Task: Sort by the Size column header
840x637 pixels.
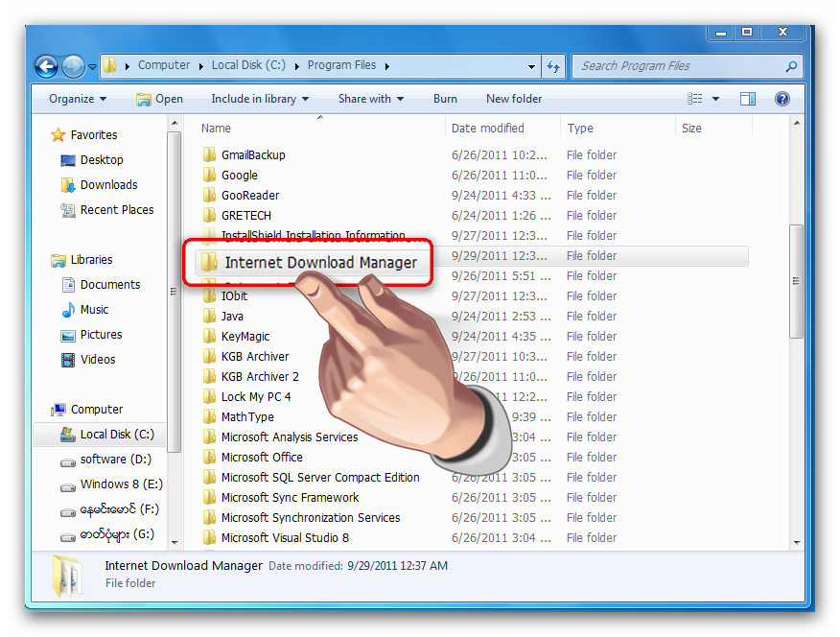Action: [x=691, y=129]
